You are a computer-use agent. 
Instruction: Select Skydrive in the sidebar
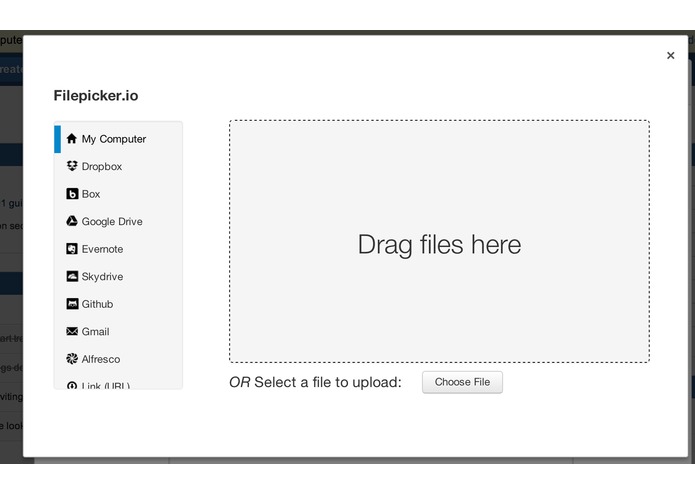point(118,276)
